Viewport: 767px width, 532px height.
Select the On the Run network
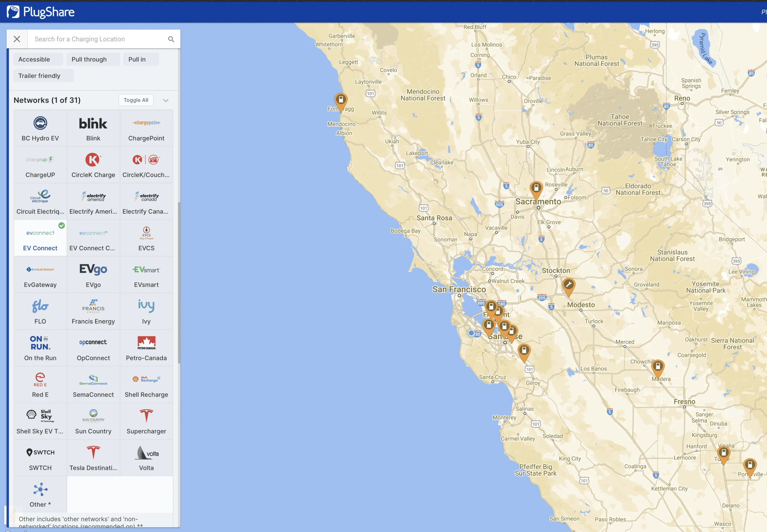pos(40,348)
